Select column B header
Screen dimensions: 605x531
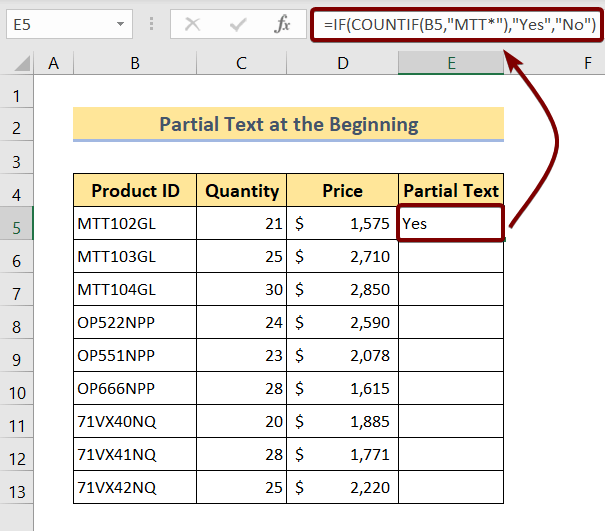(134, 64)
